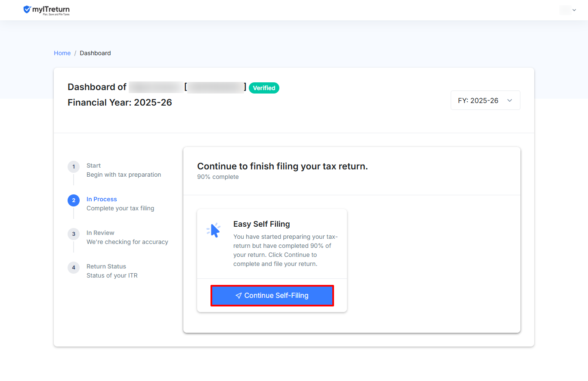Click 'Continue to finish filing your tax return.' heading
Image resolution: width=588 pixels, height=381 pixels.
click(x=282, y=166)
